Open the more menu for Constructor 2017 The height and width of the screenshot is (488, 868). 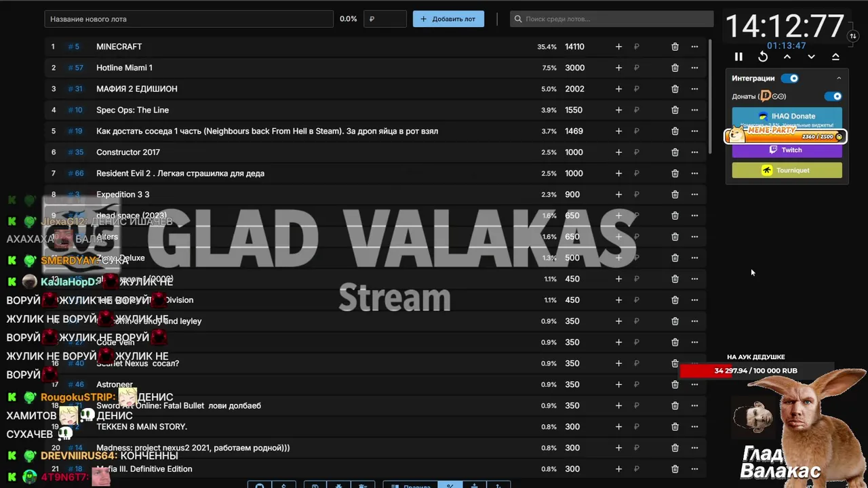coord(694,152)
